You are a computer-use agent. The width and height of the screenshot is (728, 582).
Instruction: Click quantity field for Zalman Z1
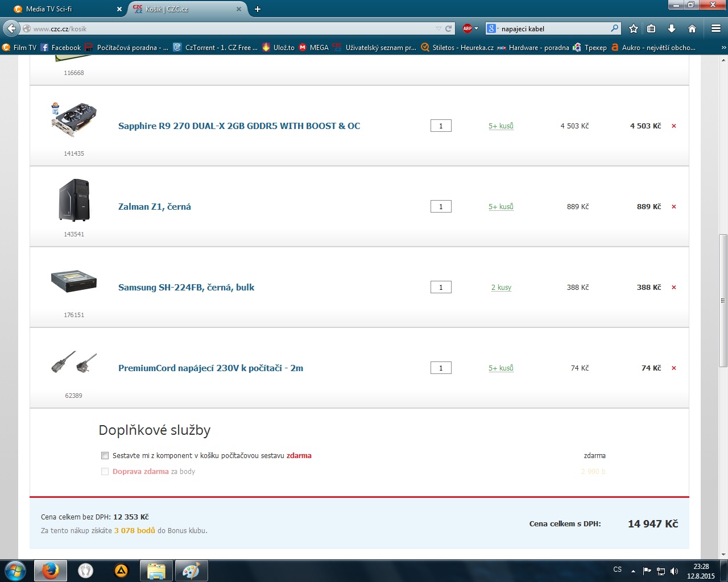coord(441,207)
